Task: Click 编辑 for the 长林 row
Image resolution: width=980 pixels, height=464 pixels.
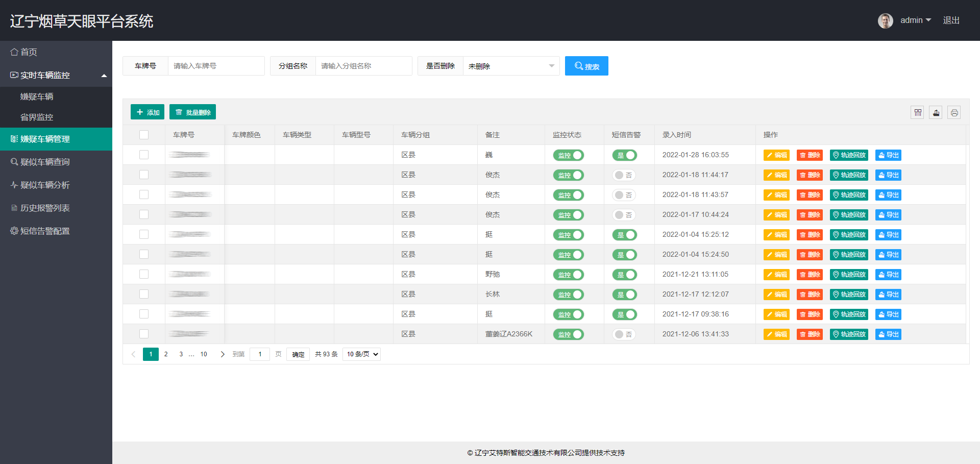Action: [776, 295]
